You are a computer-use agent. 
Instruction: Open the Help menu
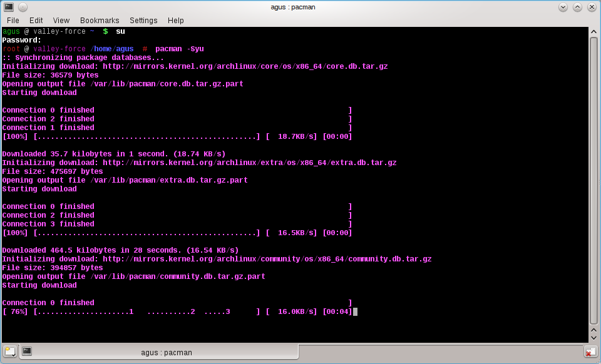click(x=175, y=20)
